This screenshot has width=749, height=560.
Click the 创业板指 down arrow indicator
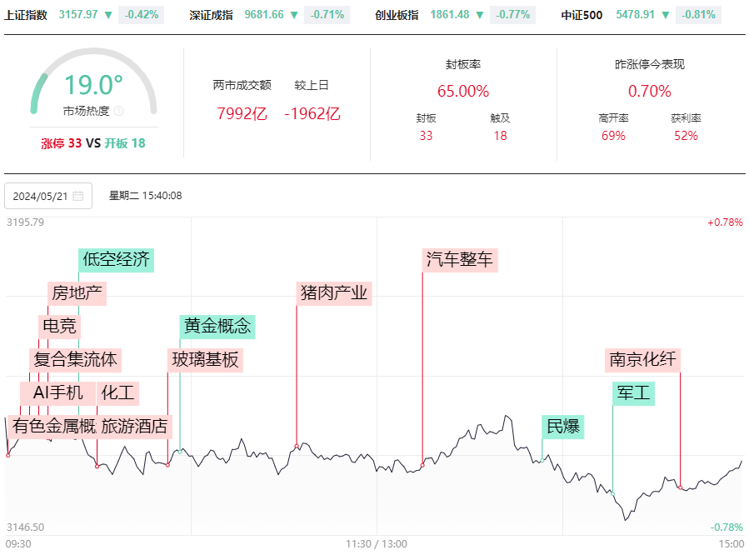[480, 15]
